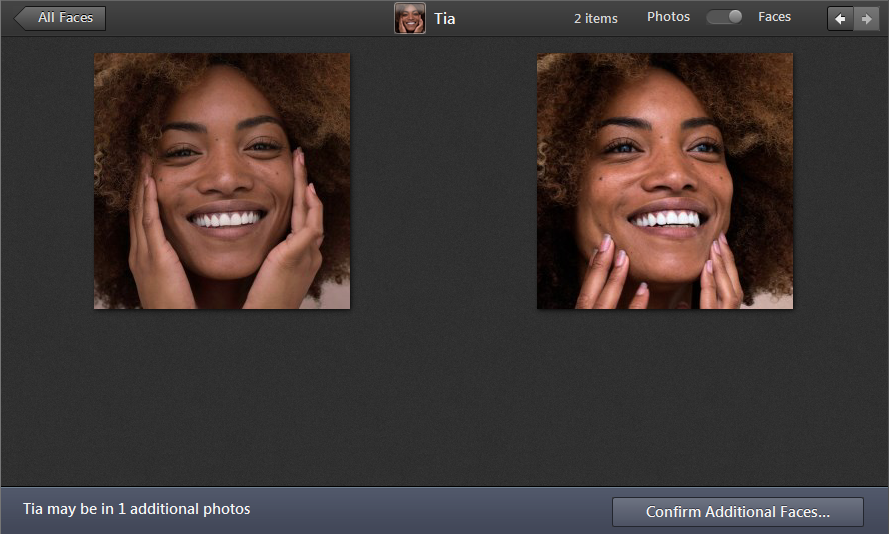Click the '2 items' count text
The width and height of the screenshot is (889, 534).
tap(596, 19)
